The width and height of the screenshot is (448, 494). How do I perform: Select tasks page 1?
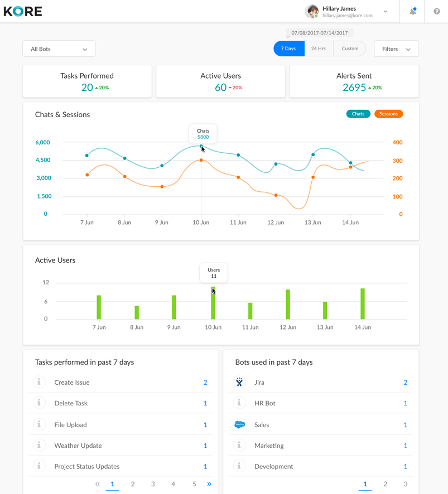coord(112,484)
